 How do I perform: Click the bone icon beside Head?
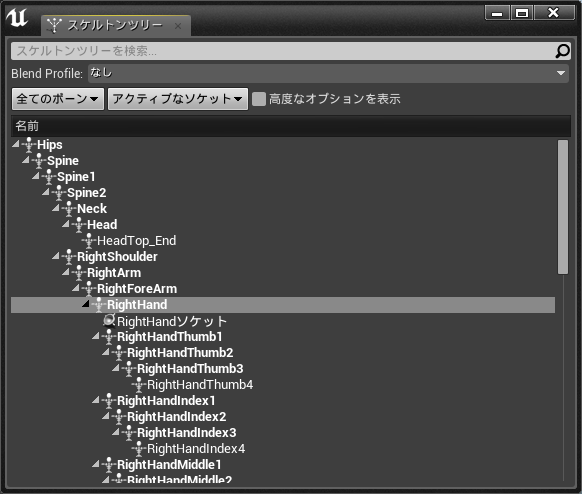click(79, 225)
